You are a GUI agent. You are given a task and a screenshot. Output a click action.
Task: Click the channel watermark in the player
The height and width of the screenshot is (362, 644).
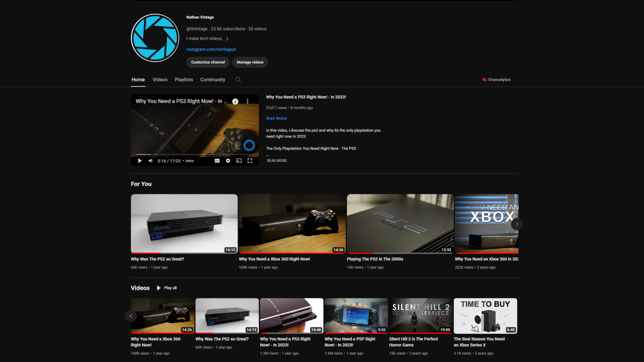click(x=249, y=145)
